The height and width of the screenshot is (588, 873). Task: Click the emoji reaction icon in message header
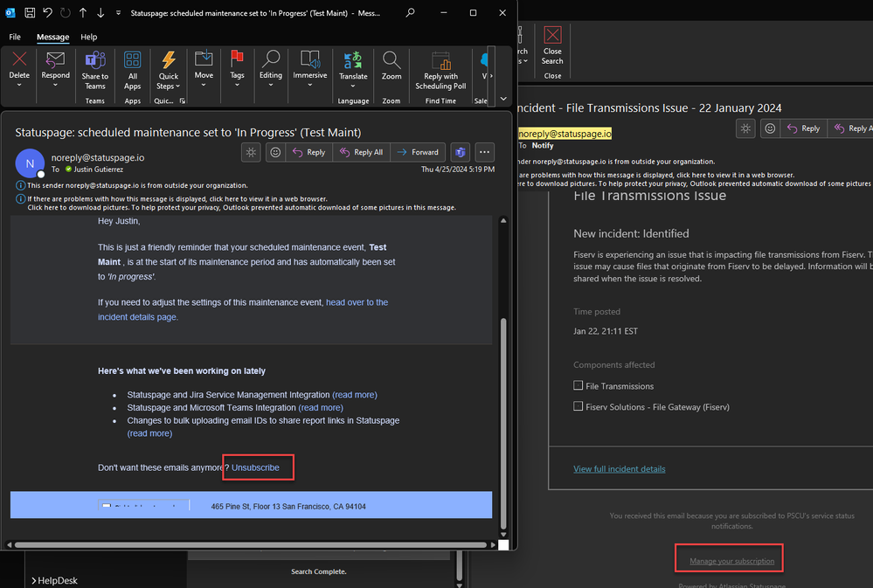pos(274,152)
